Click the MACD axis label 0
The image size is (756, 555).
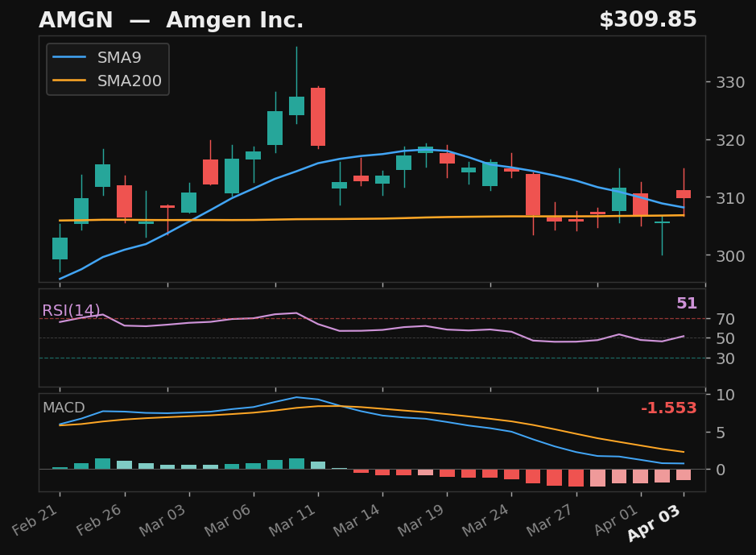coord(721,470)
